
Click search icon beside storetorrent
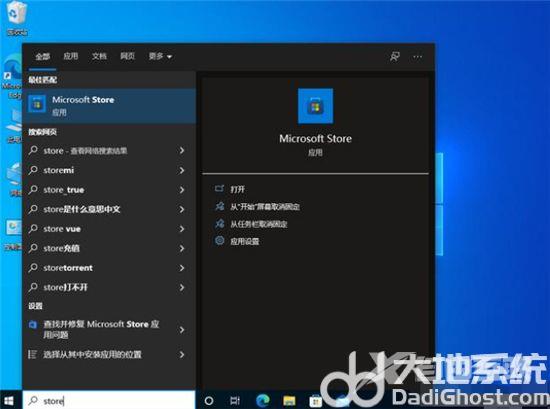33,268
